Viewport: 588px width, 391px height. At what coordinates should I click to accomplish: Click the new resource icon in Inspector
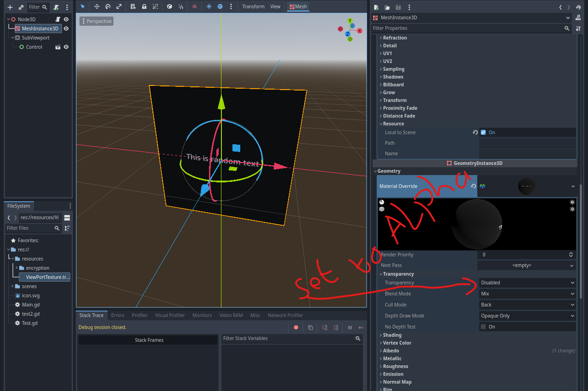click(x=376, y=7)
